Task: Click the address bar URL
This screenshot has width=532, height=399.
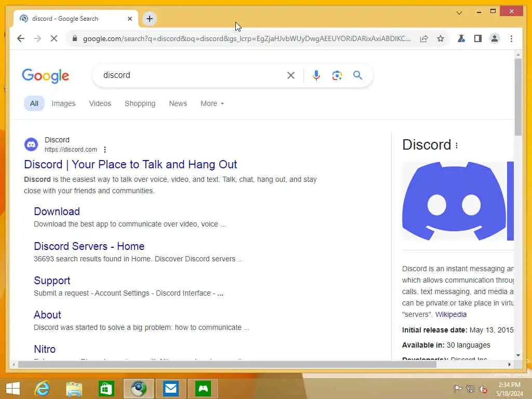Action: click(247, 38)
